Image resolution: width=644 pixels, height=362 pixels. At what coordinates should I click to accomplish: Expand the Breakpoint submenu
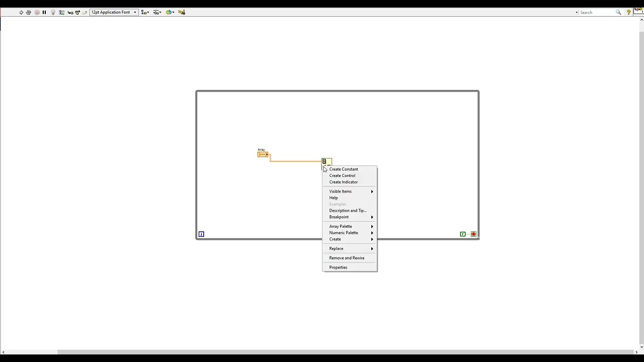pos(350,217)
